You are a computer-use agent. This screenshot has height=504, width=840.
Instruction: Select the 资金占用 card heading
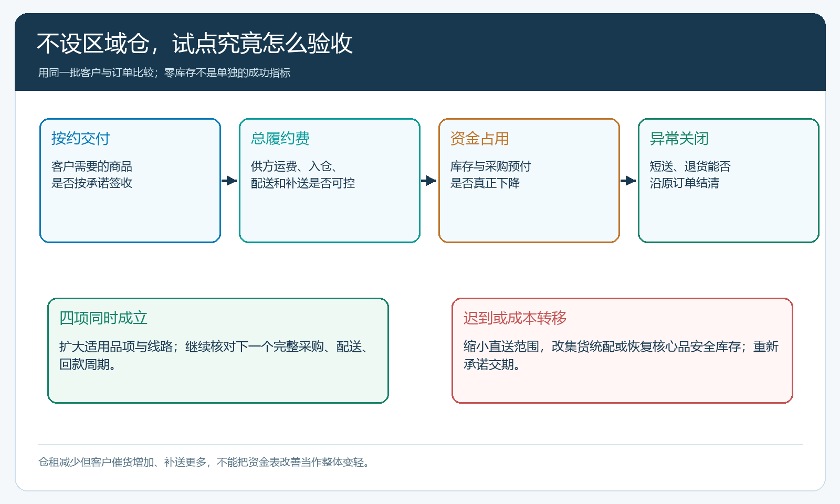(479, 139)
